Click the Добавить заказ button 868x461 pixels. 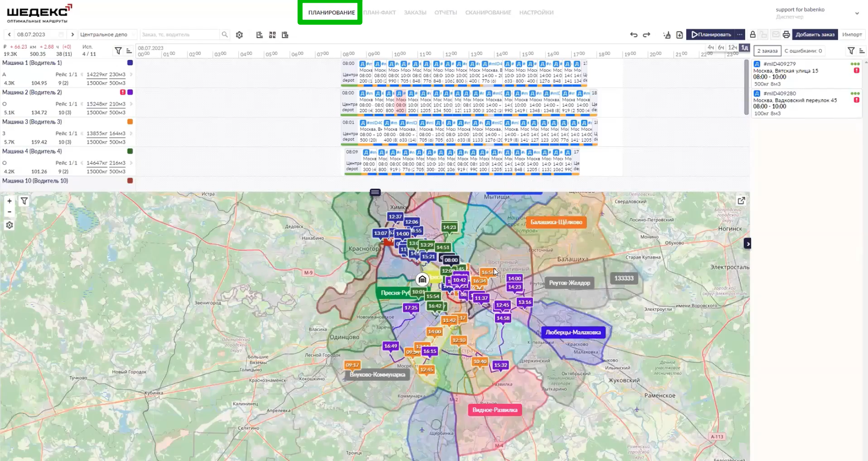coord(815,34)
